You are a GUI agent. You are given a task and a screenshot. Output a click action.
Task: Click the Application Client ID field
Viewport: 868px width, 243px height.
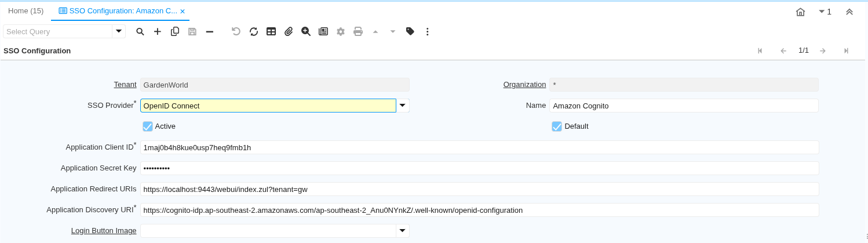(x=479, y=147)
